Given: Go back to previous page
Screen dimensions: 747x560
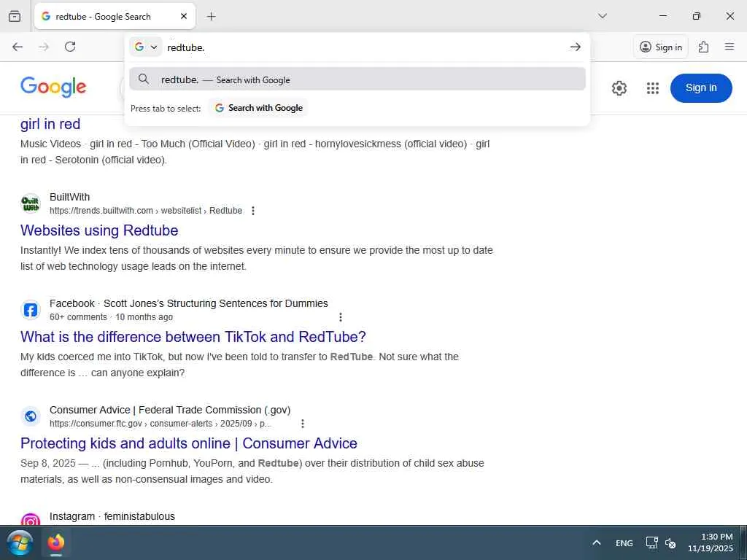Looking at the screenshot, I should pos(18,47).
